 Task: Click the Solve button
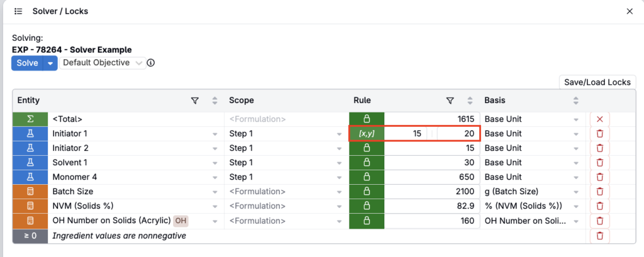coord(27,63)
